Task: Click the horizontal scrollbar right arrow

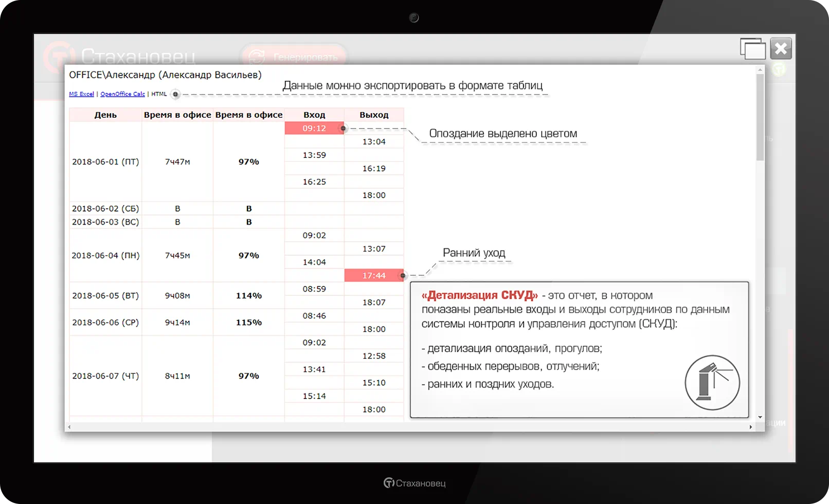Action: [751, 427]
